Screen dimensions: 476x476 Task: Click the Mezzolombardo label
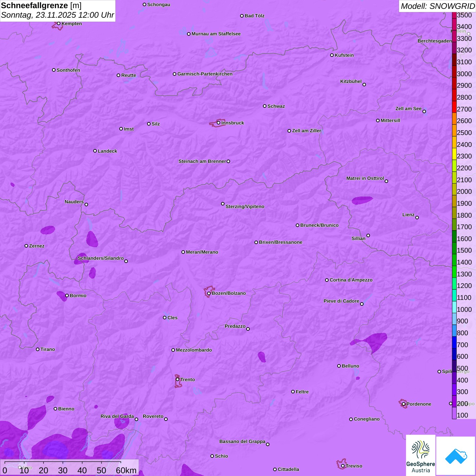click(194, 350)
